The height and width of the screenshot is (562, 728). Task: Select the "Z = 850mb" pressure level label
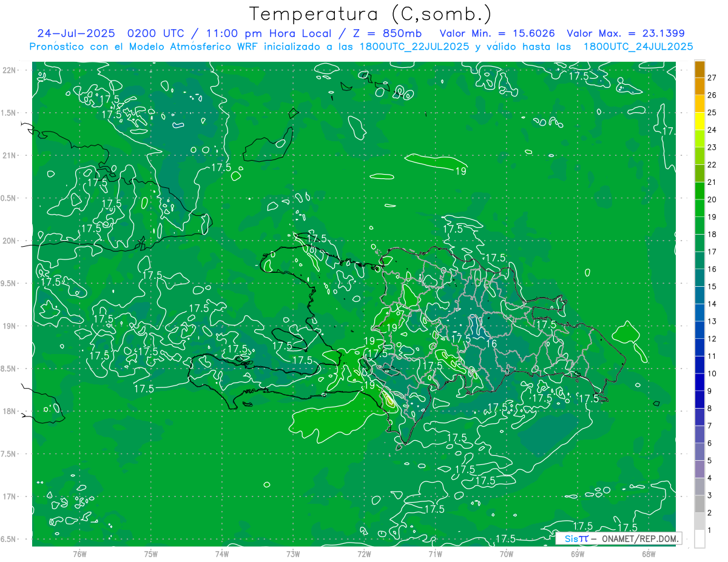click(x=388, y=33)
